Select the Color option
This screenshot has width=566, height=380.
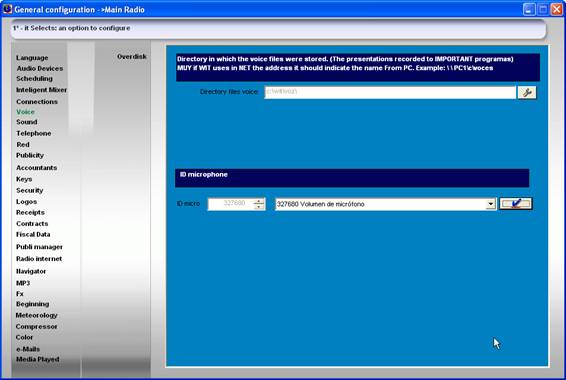click(24, 337)
